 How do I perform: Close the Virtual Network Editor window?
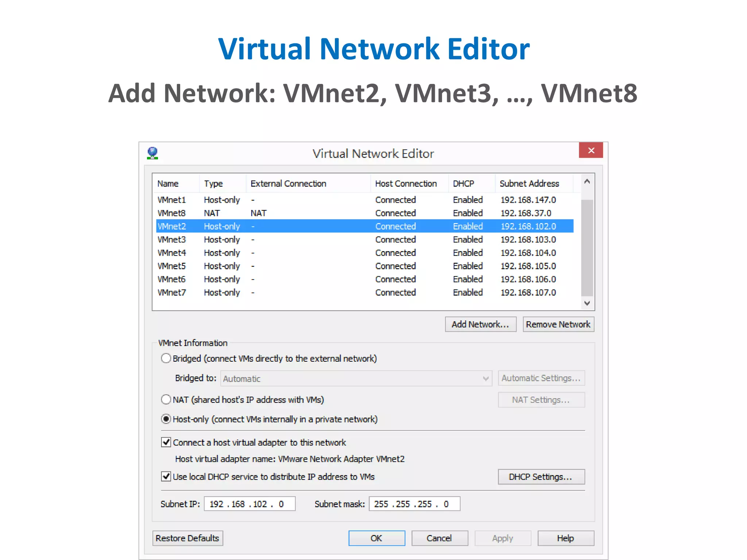pyautogui.click(x=591, y=150)
